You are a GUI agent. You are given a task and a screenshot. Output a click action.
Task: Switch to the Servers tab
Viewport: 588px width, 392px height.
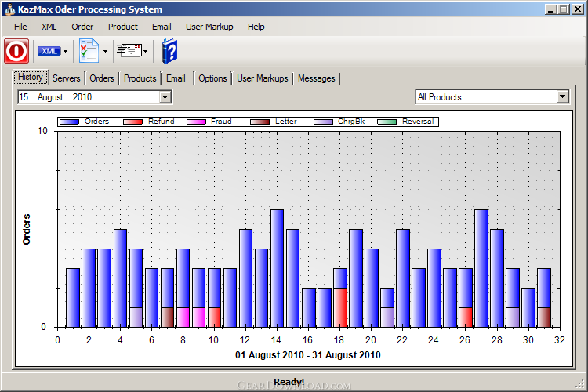pos(67,78)
